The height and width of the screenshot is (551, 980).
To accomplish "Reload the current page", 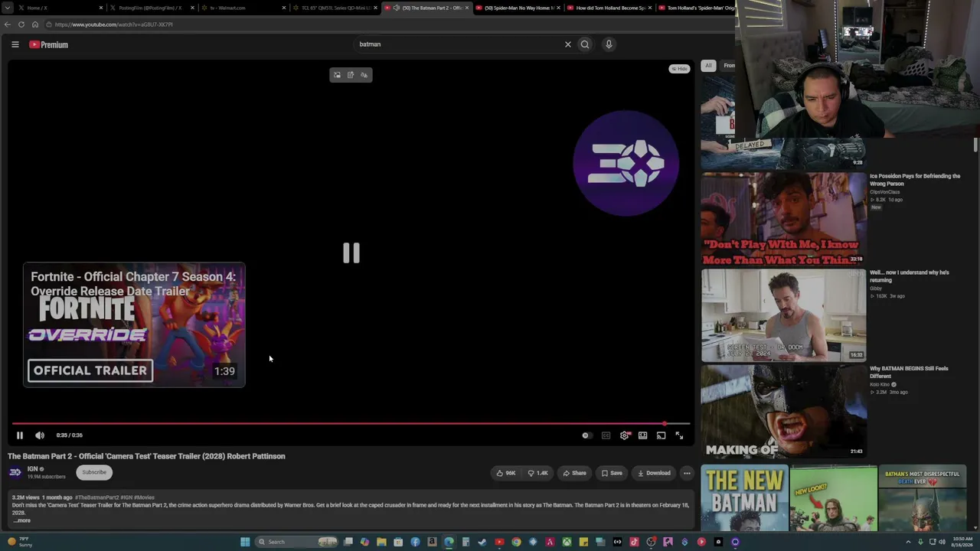I will [21, 24].
